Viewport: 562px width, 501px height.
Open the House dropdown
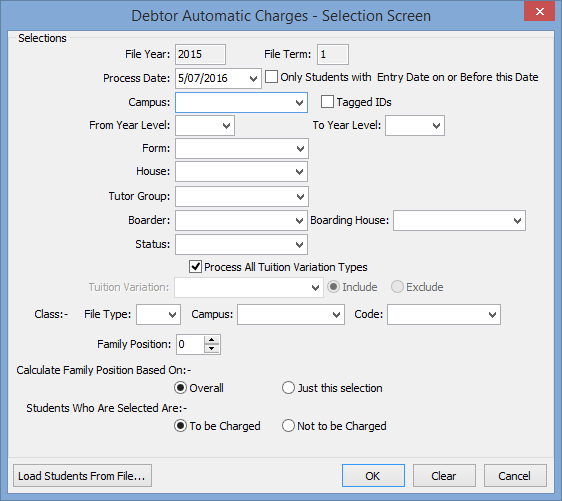pos(299,171)
